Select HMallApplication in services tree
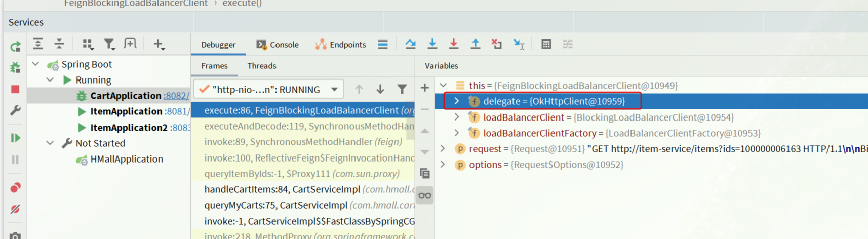This screenshot has width=868, height=239. pos(126,159)
